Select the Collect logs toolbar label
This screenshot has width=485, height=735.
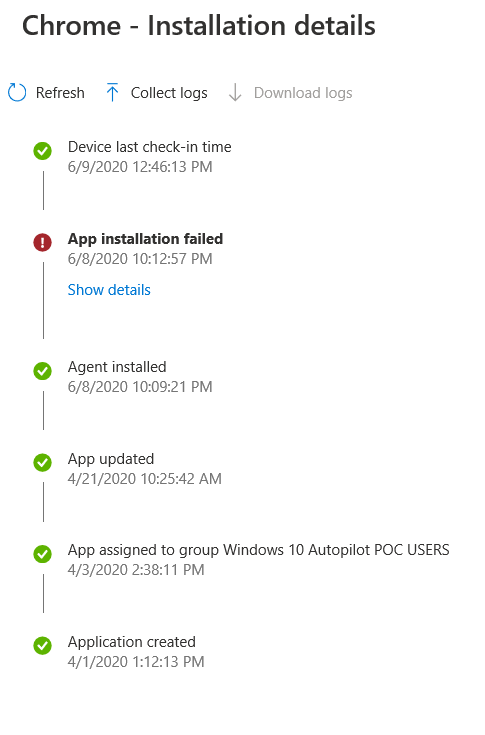(x=169, y=93)
